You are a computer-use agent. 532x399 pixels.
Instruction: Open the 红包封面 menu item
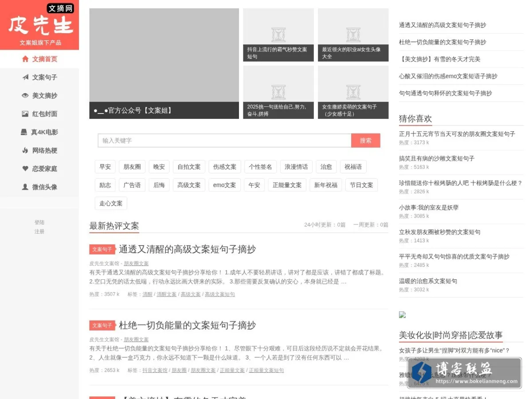click(x=39, y=114)
